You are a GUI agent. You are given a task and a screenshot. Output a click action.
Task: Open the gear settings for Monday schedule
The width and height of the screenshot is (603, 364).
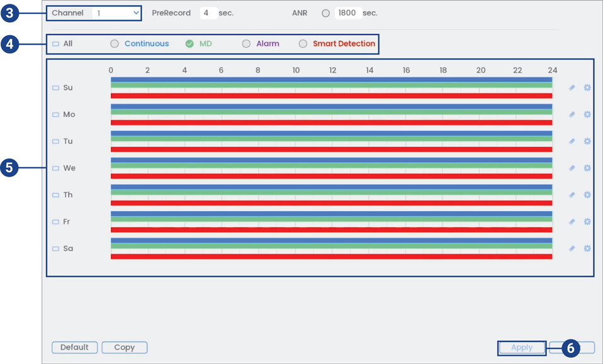[x=587, y=114]
